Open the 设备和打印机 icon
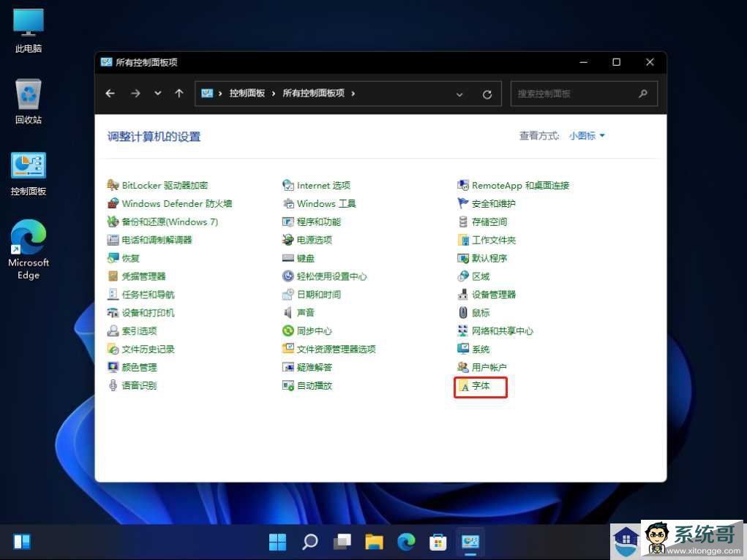 point(113,313)
